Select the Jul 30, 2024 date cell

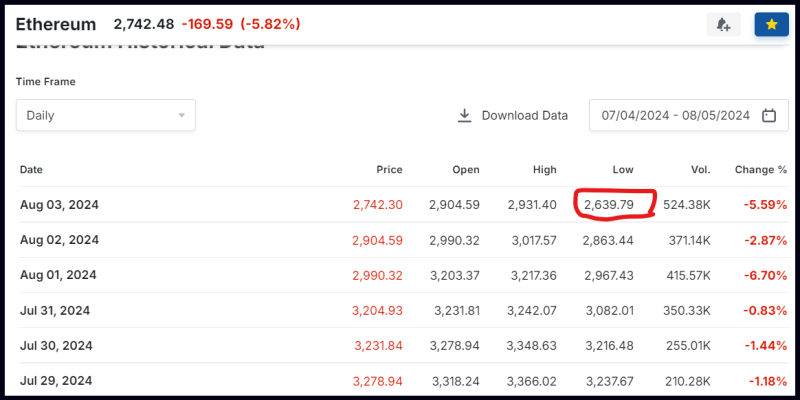tap(56, 345)
